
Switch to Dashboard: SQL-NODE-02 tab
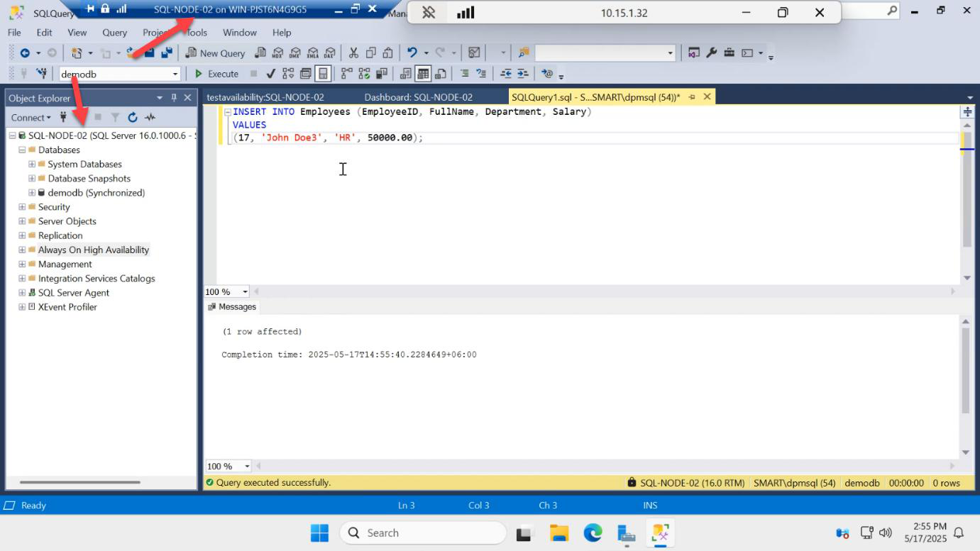pyautogui.click(x=418, y=97)
